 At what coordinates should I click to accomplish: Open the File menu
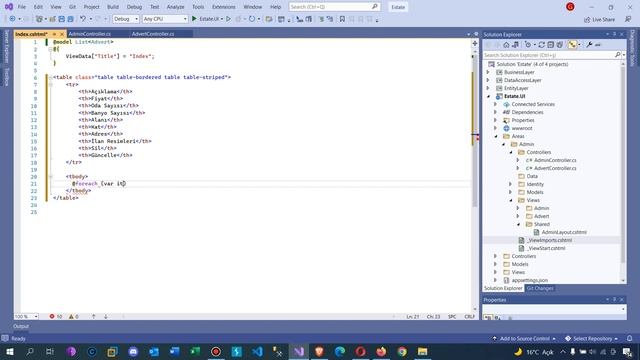click(x=22, y=7)
